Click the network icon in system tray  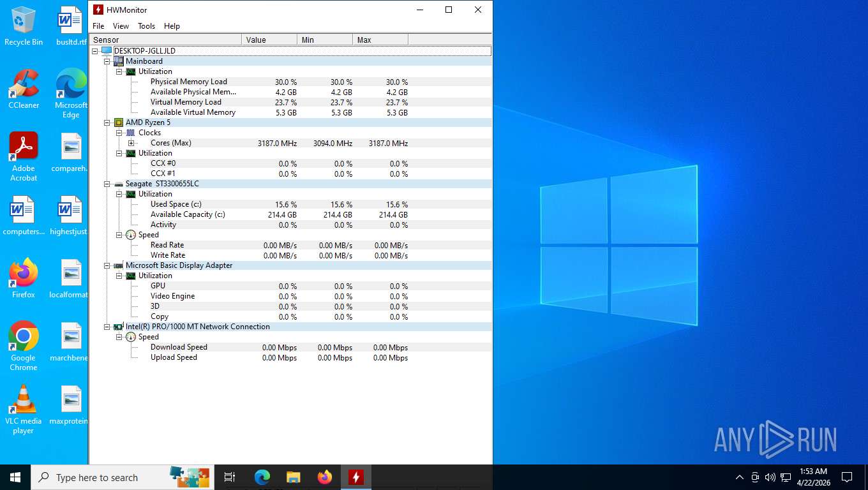tap(786, 477)
